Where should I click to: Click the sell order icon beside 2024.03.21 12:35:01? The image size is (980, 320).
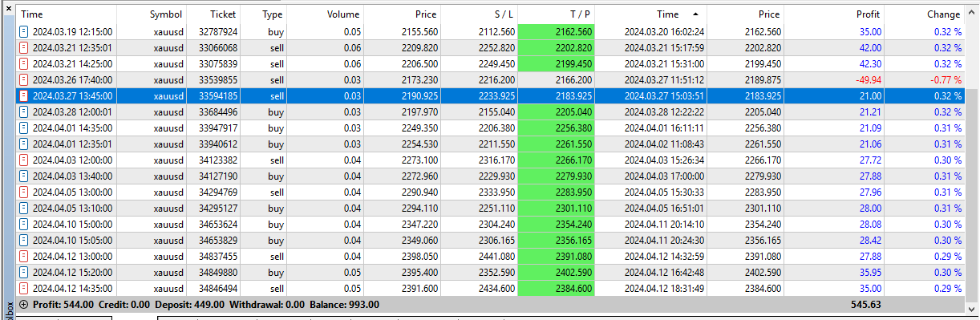(x=25, y=48)
